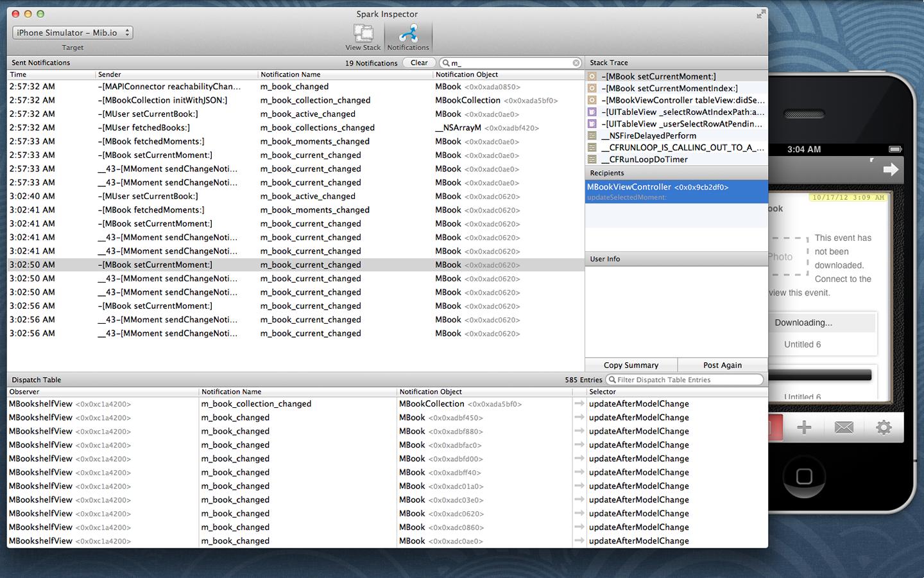Sort notifications by Time column

(51, 74)
